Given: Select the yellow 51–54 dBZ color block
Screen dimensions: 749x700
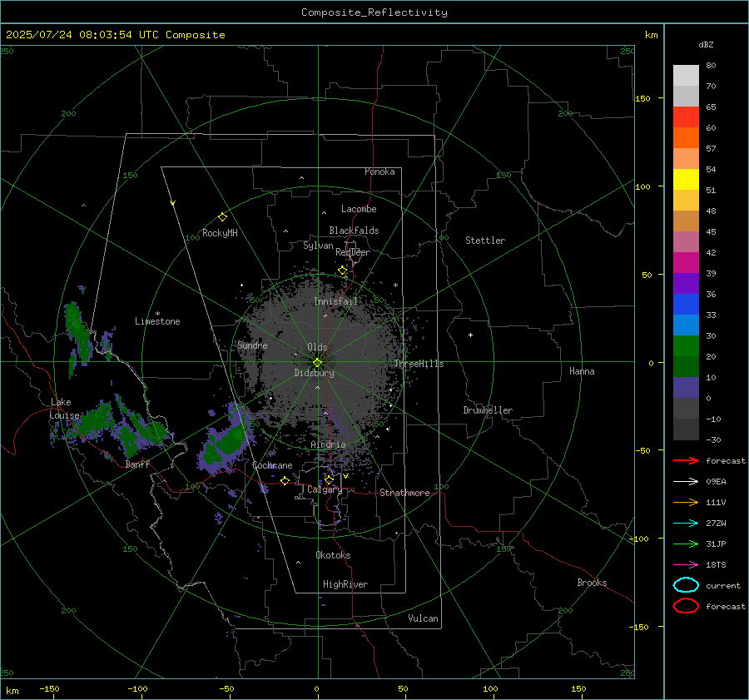Looking at the screenshot, I should pyautogui.click(x=686, y=180).
